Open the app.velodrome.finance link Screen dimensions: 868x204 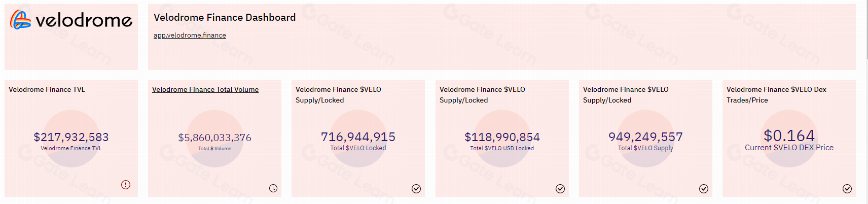point(190,35)
